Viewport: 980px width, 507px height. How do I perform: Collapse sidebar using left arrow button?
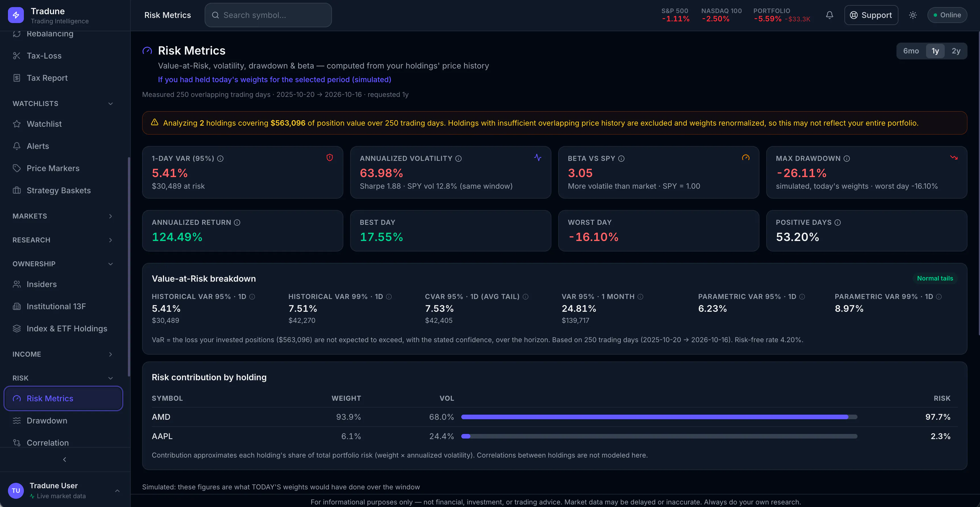click(65, 460)
